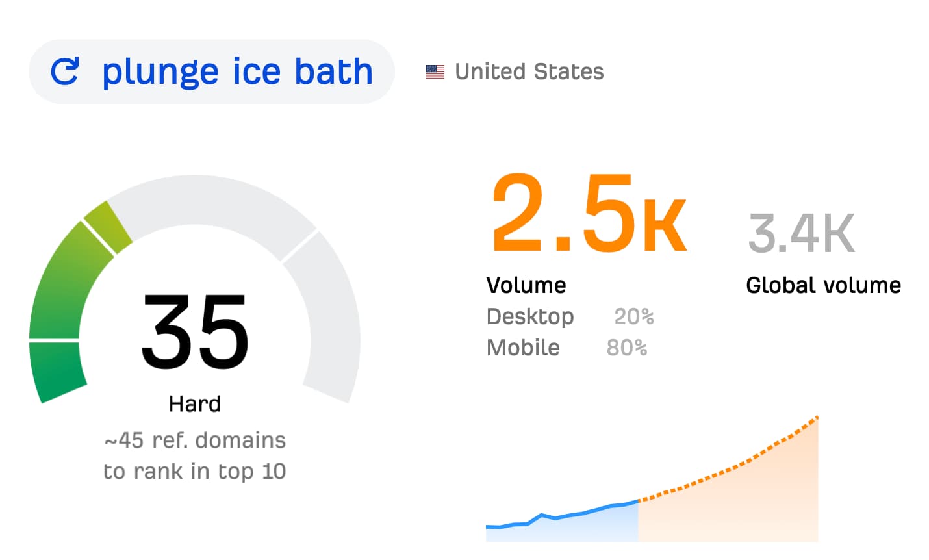Click the "Hard" difficulty label
This screenshot has height=560, width=929.
tap(195, 404)
